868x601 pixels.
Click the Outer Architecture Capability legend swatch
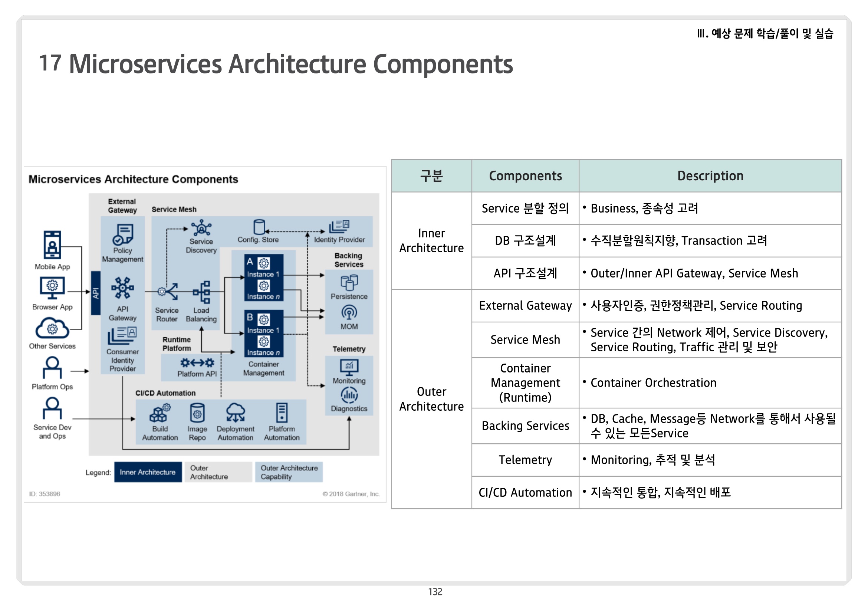click(x=289, y=472)
